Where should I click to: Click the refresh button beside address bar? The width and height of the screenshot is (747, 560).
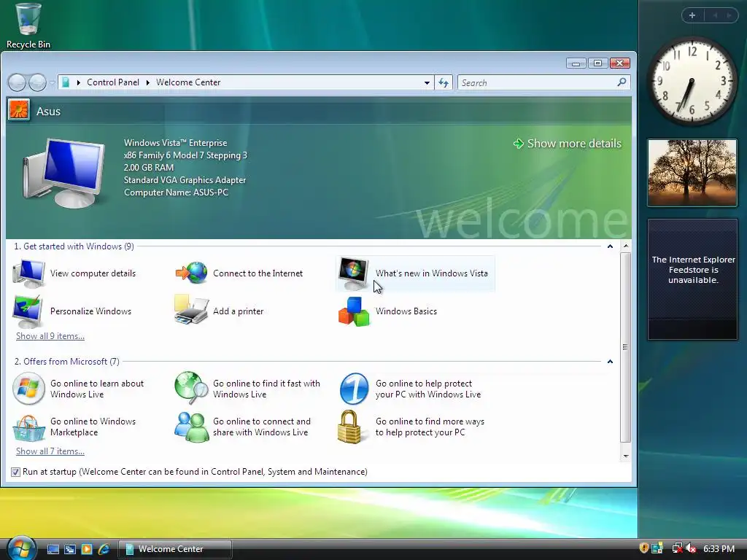[x=444, y=82]
